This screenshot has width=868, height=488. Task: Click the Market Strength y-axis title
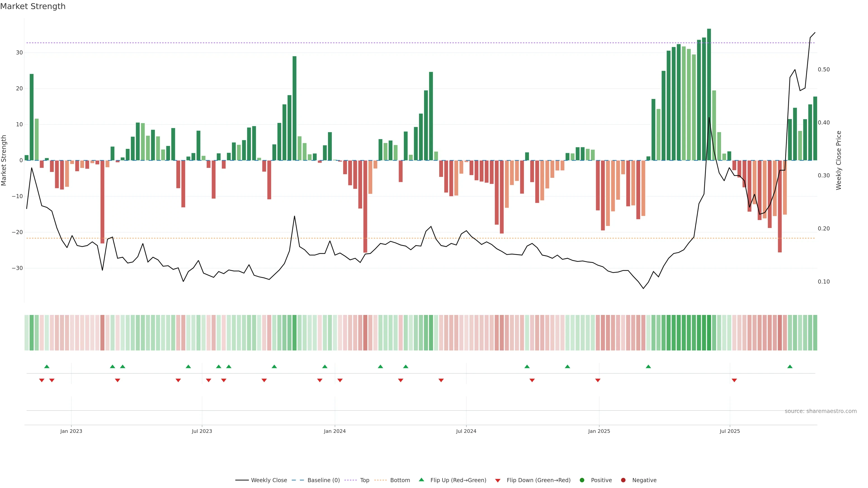coord(4,160)
